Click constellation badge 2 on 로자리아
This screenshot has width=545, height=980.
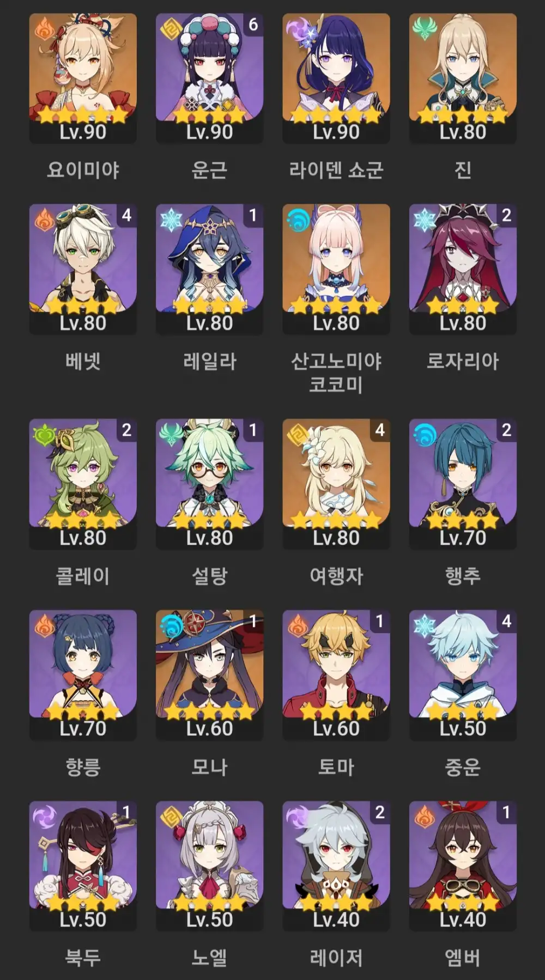[x=506, y=215]
